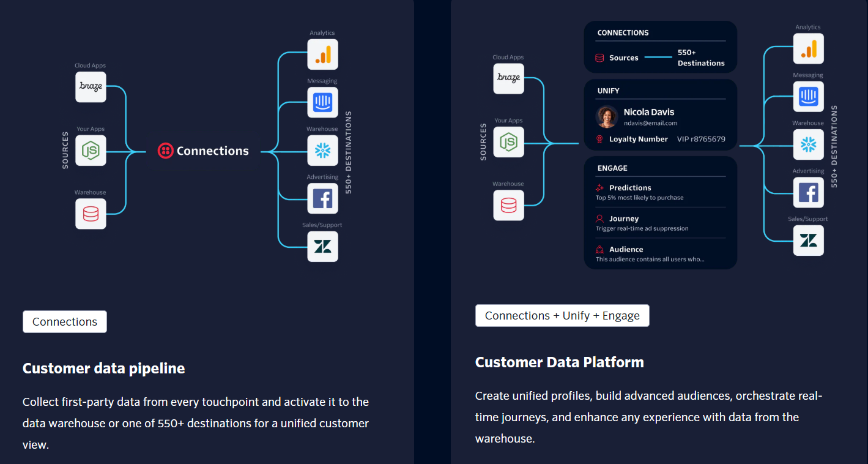Screen dimensions: 868x464
Task: Click the UNIFY panel title
Action: click(609, 91)
